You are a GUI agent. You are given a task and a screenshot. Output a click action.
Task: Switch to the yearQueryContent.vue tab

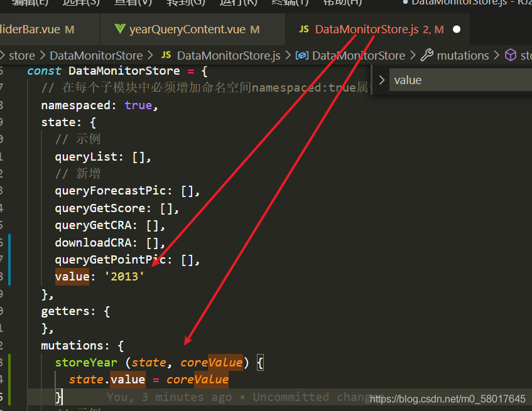point(187,29)
